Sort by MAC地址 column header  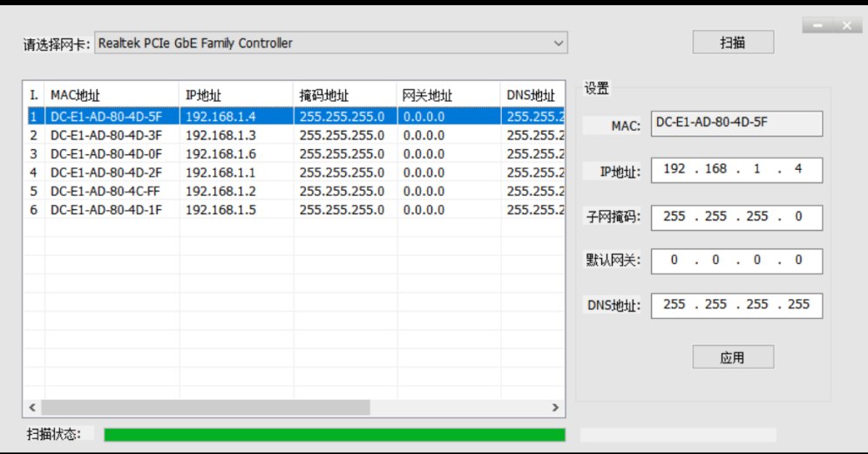pos(112,95)
